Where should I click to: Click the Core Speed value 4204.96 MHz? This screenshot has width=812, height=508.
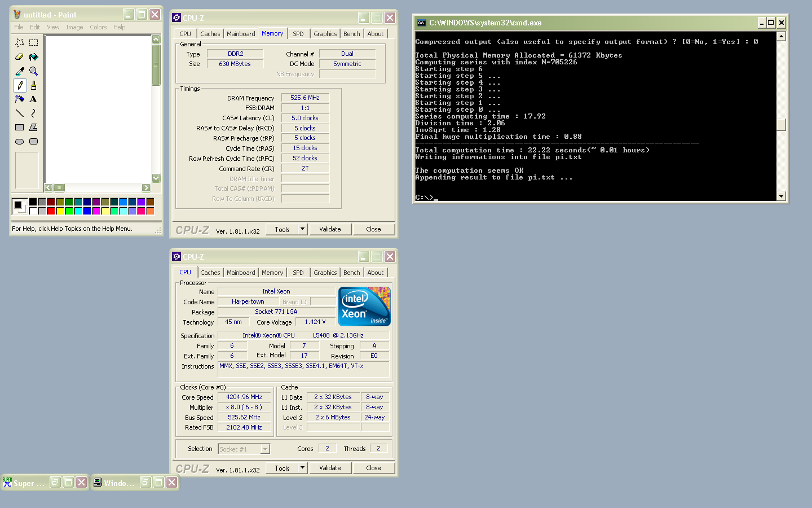(244, 397)
